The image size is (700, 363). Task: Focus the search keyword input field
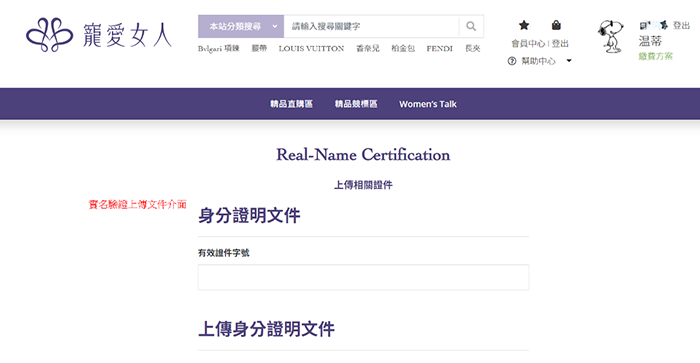(x=371, y=26)
